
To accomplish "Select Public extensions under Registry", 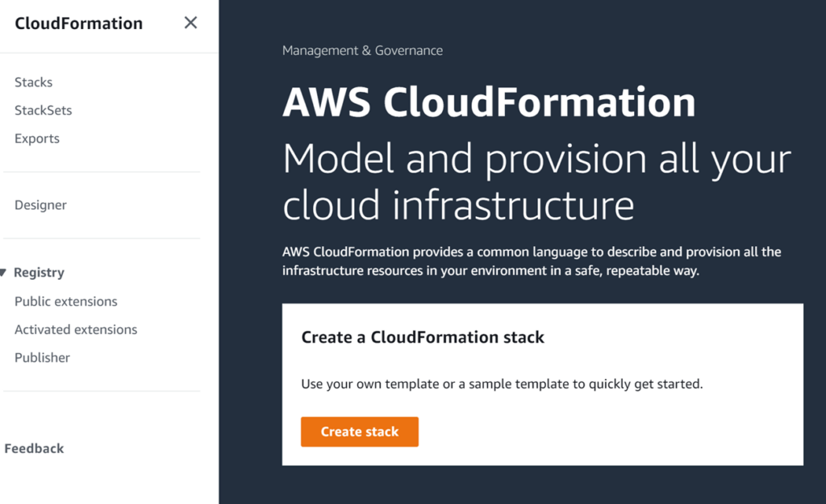I will 65,301.
